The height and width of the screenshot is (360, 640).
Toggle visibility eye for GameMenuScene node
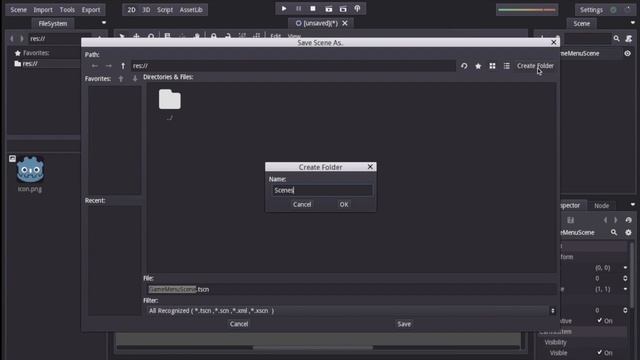[627, 53]
